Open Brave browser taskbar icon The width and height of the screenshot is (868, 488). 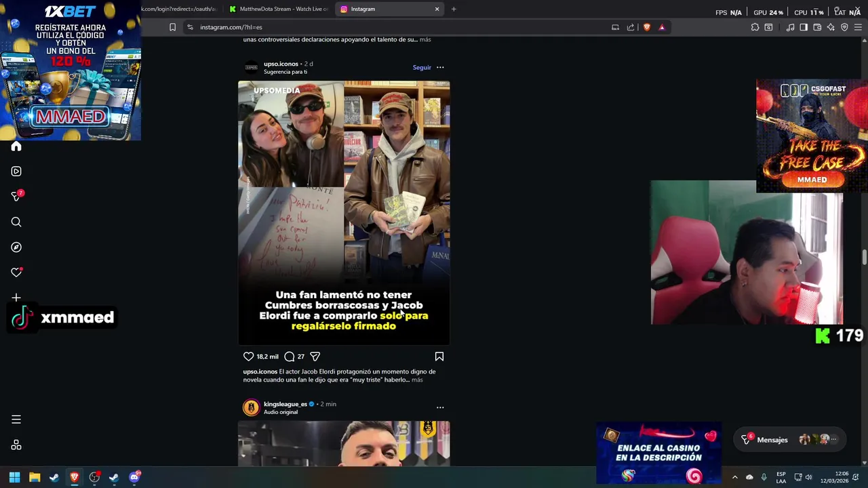(x=75, y=477)
